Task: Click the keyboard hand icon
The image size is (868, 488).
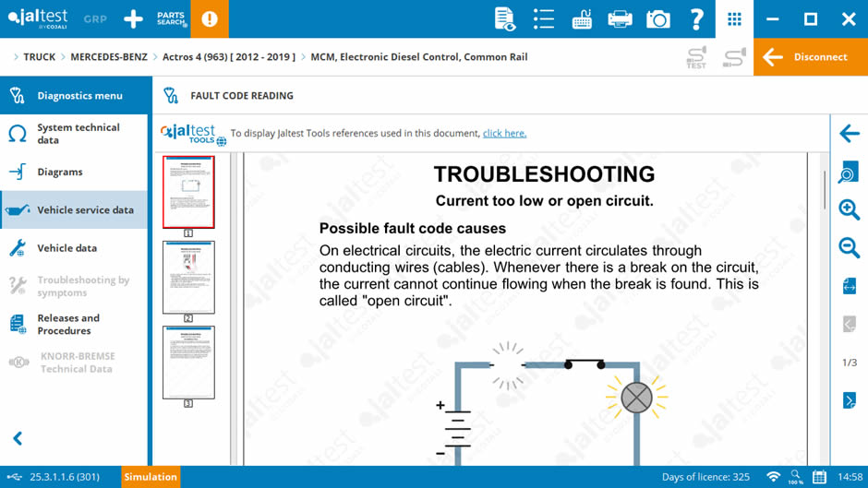Action: [x=582, y=18]
